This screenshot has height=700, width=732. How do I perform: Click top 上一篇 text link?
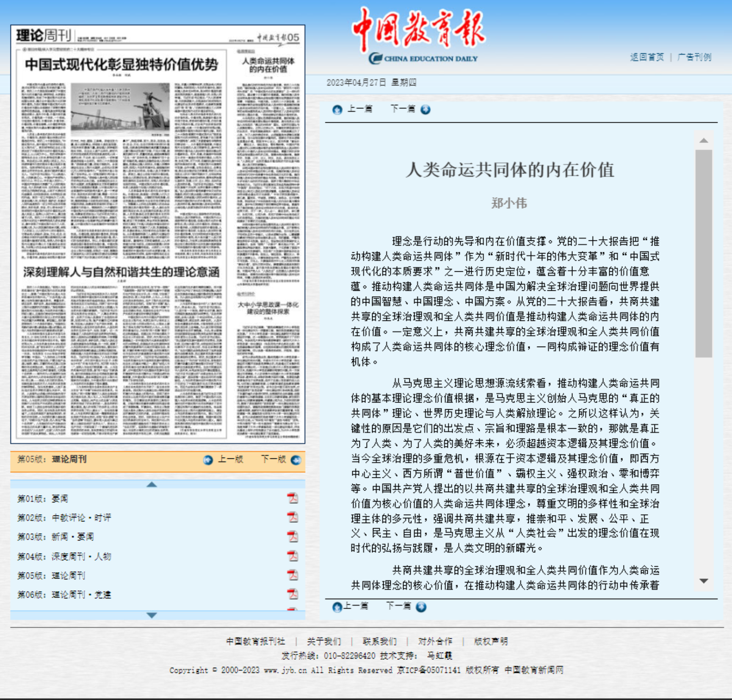coord(360,109)
